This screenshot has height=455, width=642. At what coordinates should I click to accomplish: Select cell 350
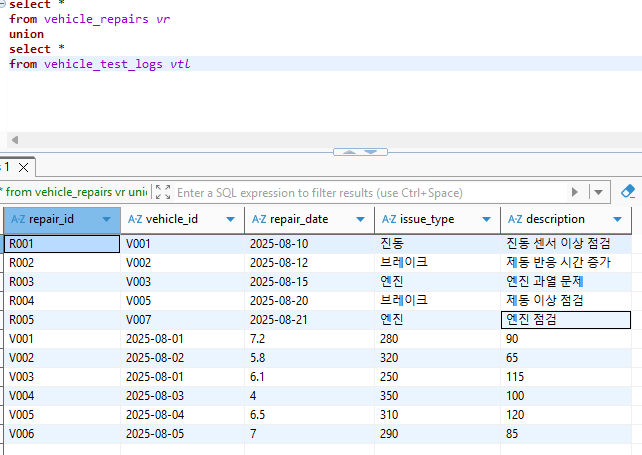pos(438,396)
